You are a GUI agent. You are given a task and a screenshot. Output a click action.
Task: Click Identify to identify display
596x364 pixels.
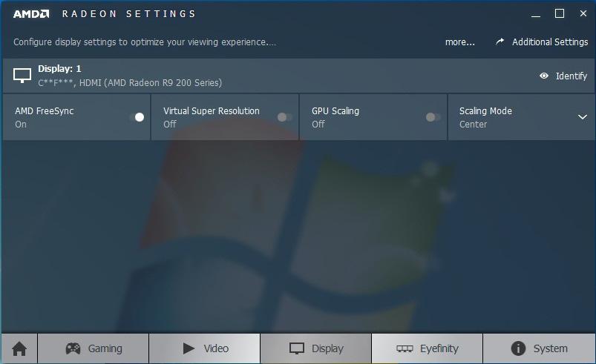click(572, 76)
